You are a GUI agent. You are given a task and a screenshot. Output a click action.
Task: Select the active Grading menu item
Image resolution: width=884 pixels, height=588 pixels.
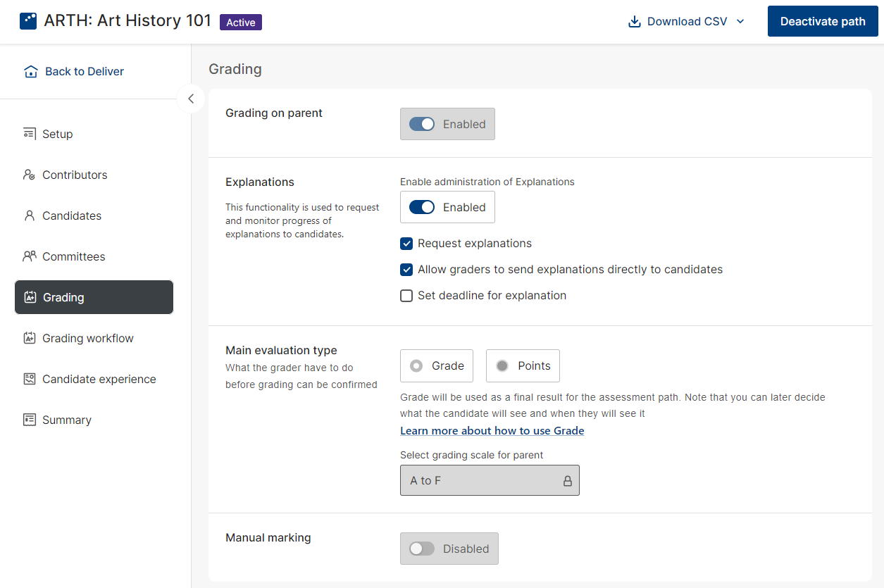click(94, 297)
